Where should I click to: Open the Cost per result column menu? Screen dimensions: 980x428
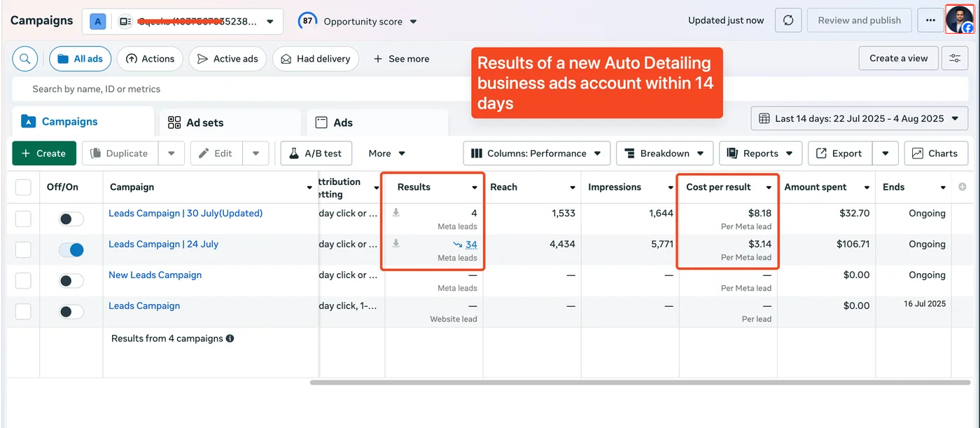tap(769, 188)
